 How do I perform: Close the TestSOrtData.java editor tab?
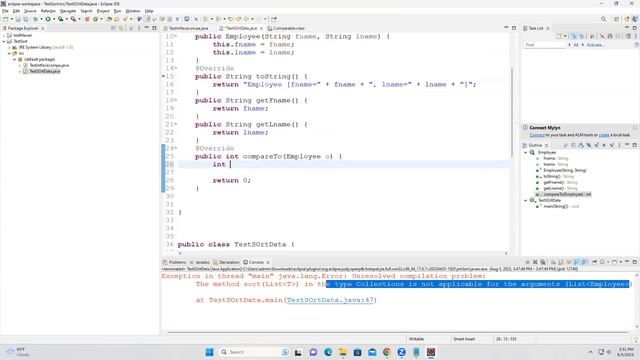(261, 28)
